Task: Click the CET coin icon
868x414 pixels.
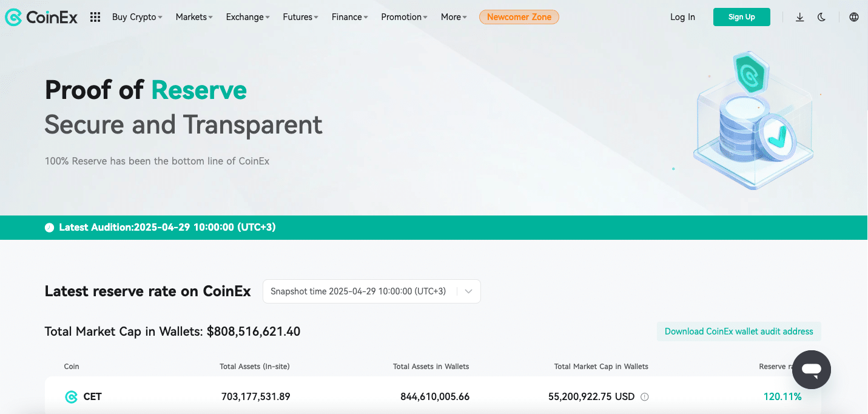Action: (x=71, y=397)
